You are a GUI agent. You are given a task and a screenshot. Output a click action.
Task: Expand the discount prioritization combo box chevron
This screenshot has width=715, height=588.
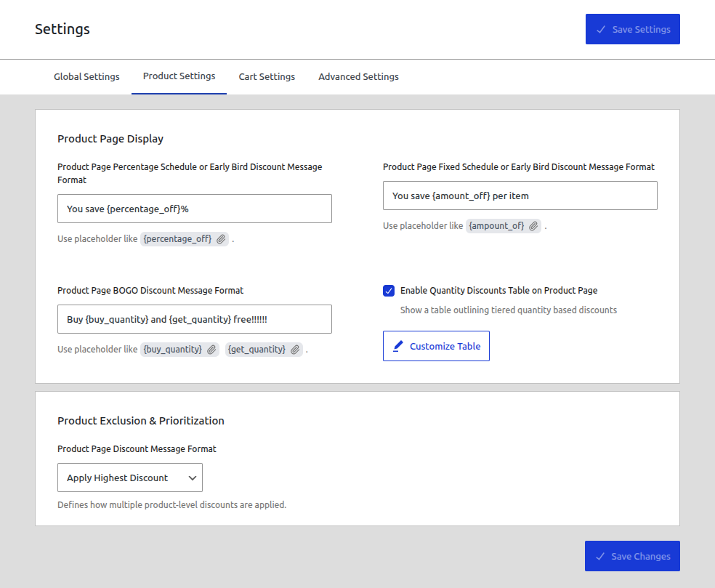192,478
